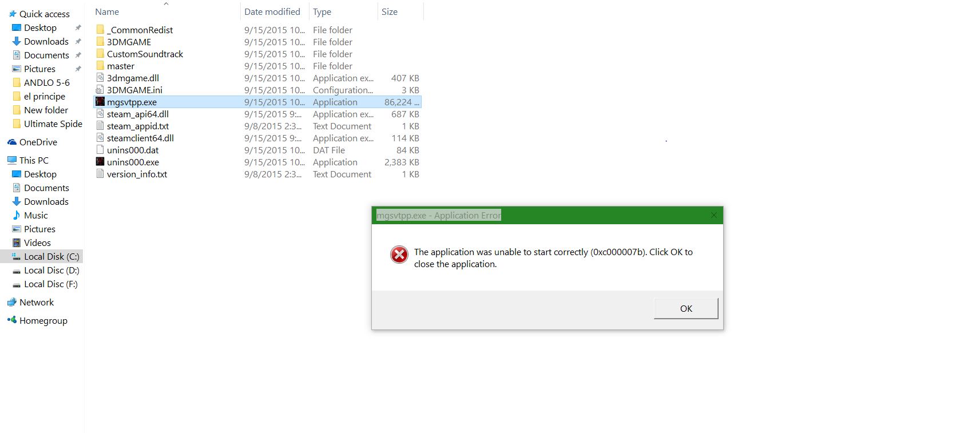Open the Videos library in sidebar
The height and width of the screenshot is (433, 980).
point(37,243)
